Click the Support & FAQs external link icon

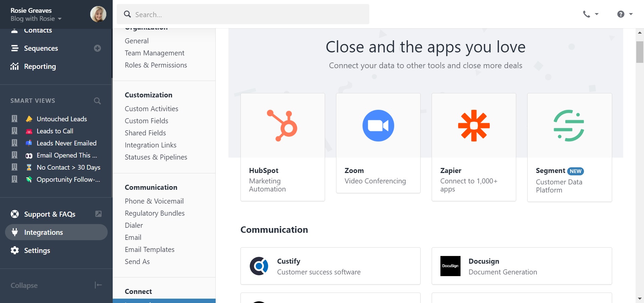(98, 214)
